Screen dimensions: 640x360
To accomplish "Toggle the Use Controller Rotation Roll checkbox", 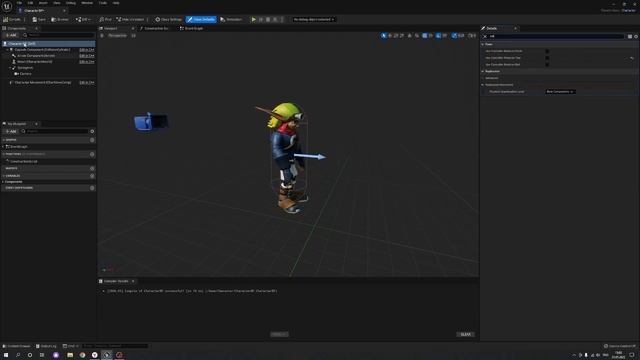I will (x=547, y=64).
